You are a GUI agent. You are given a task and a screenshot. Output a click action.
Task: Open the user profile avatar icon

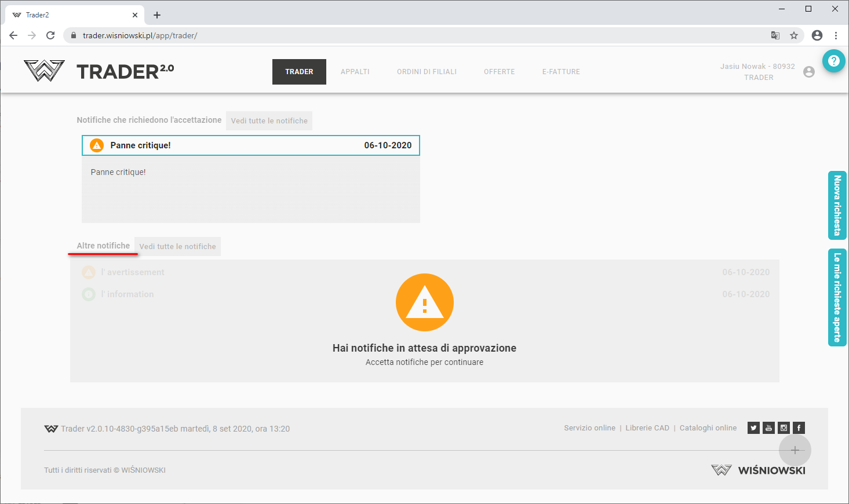click(x=809, y=72)
